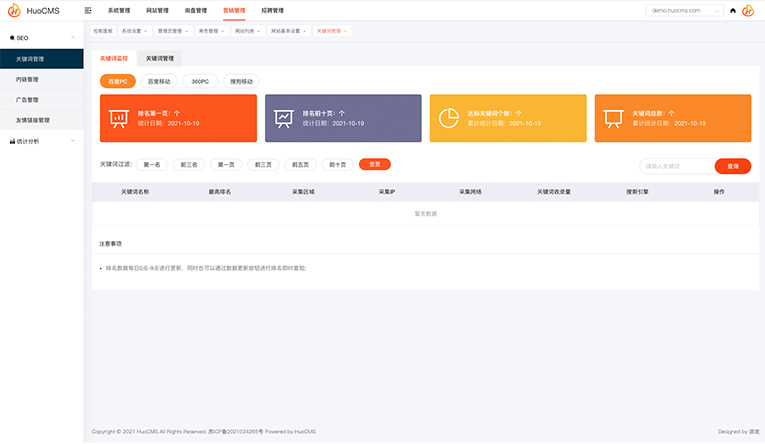Click the orange 重置 filter button
765x444 pixels.
coord(375,164)
